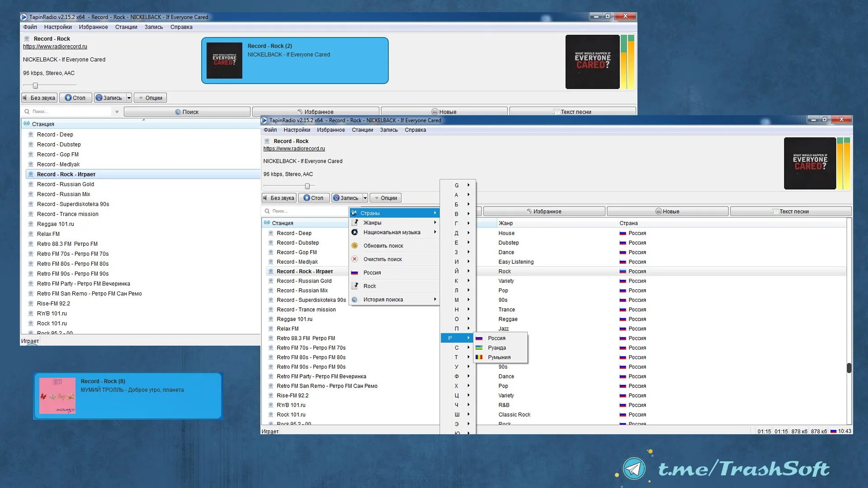Open radiorecord.ru link in front window
Image resolution: width=868 pixels, height=488 pixels.
[294, 149]
